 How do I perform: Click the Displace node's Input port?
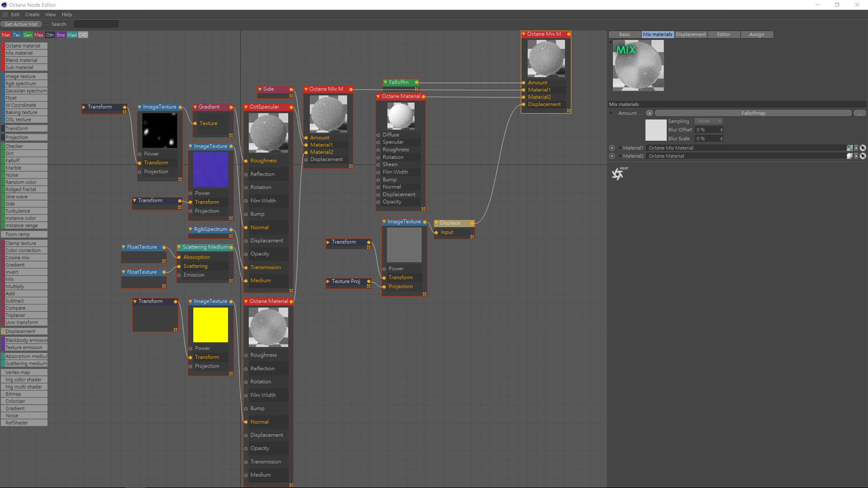coord(436,232)
